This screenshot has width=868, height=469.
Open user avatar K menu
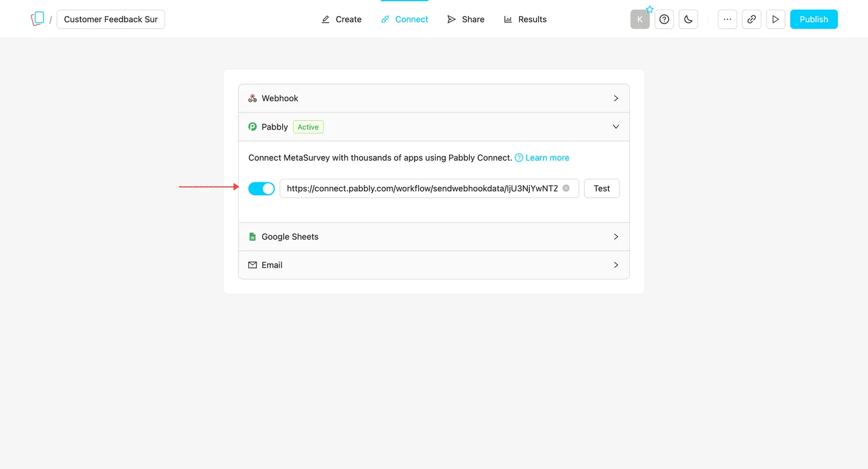pyautogui.click(x=640, y=19)
